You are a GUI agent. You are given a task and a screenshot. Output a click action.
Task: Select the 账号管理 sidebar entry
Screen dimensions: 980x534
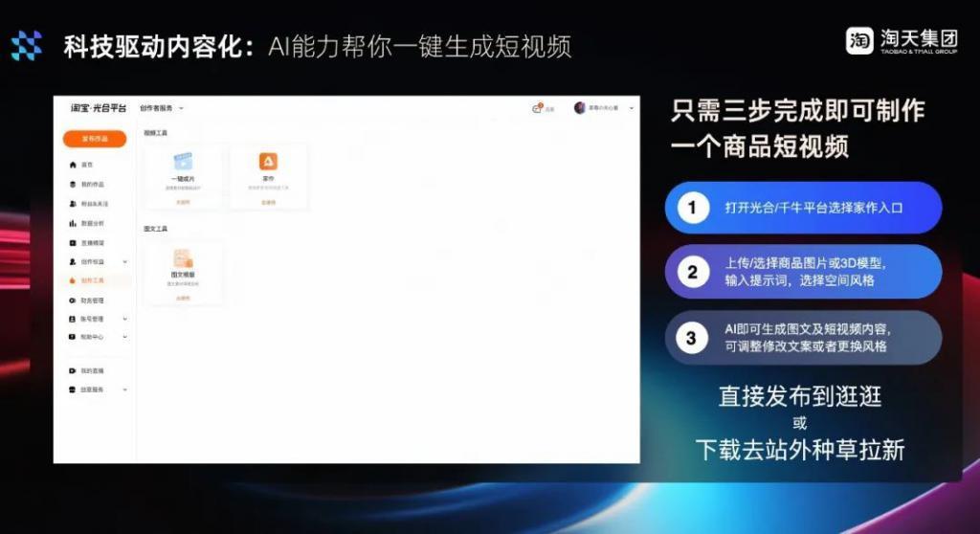(87, 319)
